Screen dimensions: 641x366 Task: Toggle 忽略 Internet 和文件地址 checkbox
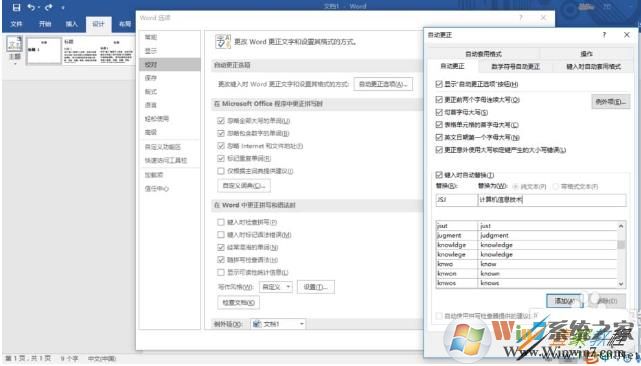[221, 146]
